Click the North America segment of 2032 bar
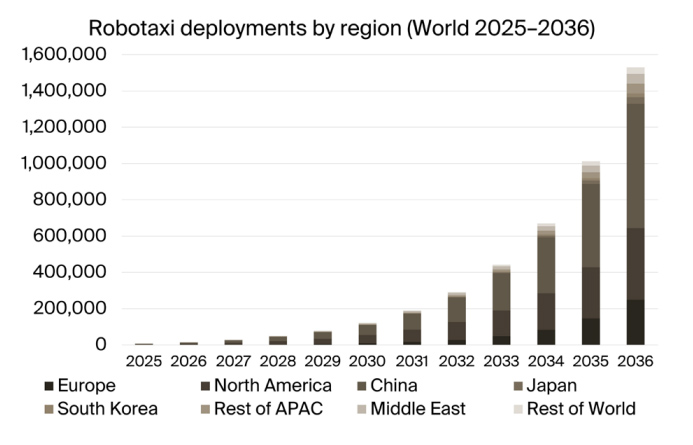Screen dimensions: 693x445 click(457, 331)
